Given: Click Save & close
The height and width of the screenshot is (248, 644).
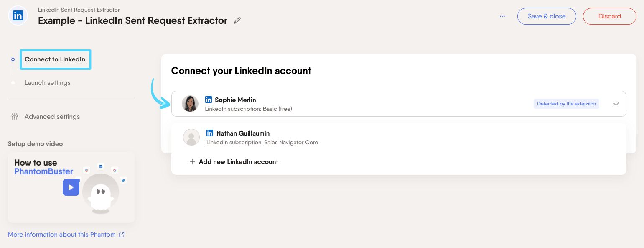Looking at the screenshot, I should click(x=547, y=16).
